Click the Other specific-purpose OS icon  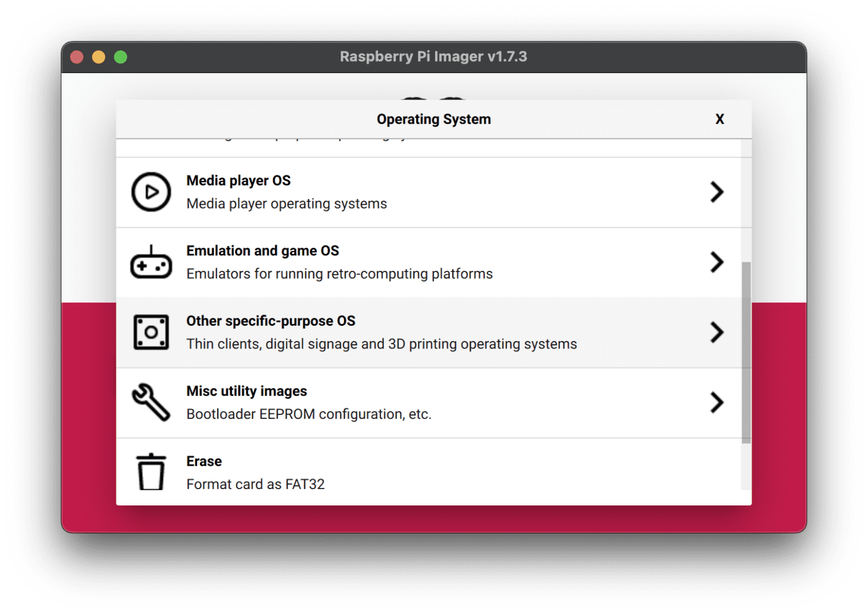pyautogui.click(x=151, y=332)
